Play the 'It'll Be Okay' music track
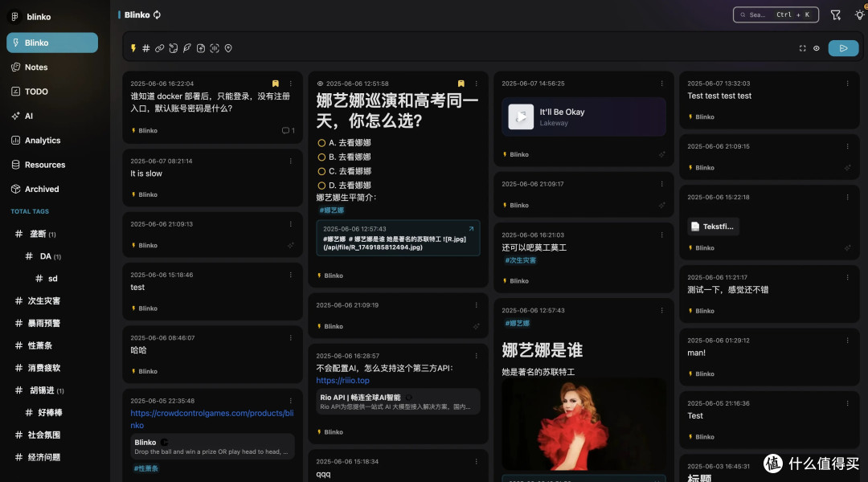Screen dimensions: 868x482 pyautogui.click(x=521, y=116)
